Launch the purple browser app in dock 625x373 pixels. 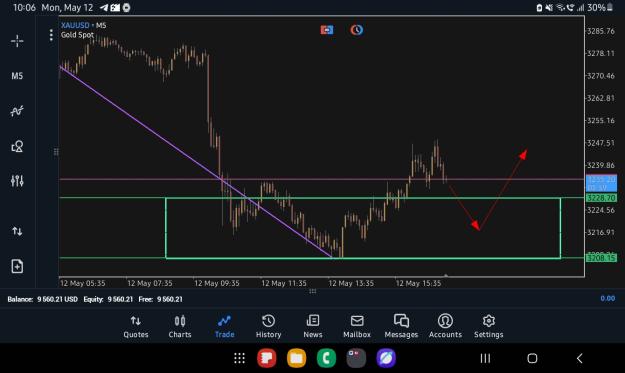tap(386, 358)
